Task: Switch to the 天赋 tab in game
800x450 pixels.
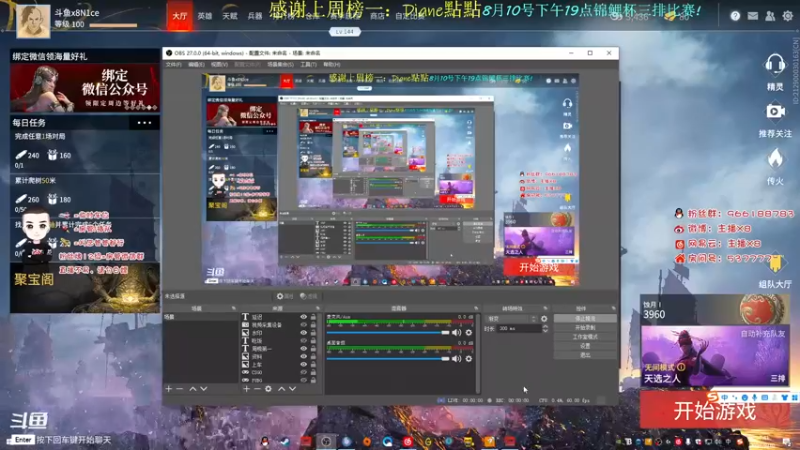Action: (230, 16)
